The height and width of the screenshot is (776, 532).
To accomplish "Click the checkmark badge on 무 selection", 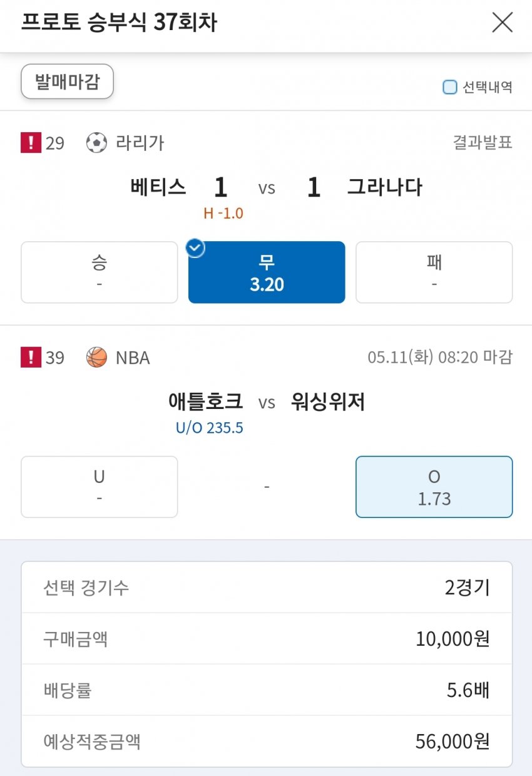I will point(197,248).
